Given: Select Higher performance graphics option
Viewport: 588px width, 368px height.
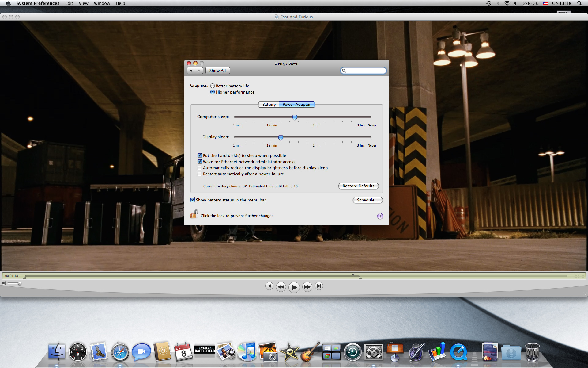Looking at the screenshot, I should pos(213,92).
